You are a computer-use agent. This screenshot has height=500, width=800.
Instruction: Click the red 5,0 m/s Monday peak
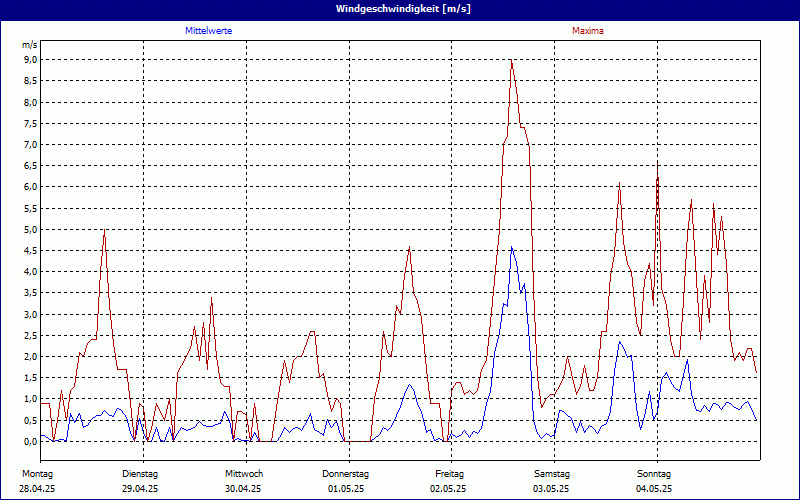coord(105,230)
